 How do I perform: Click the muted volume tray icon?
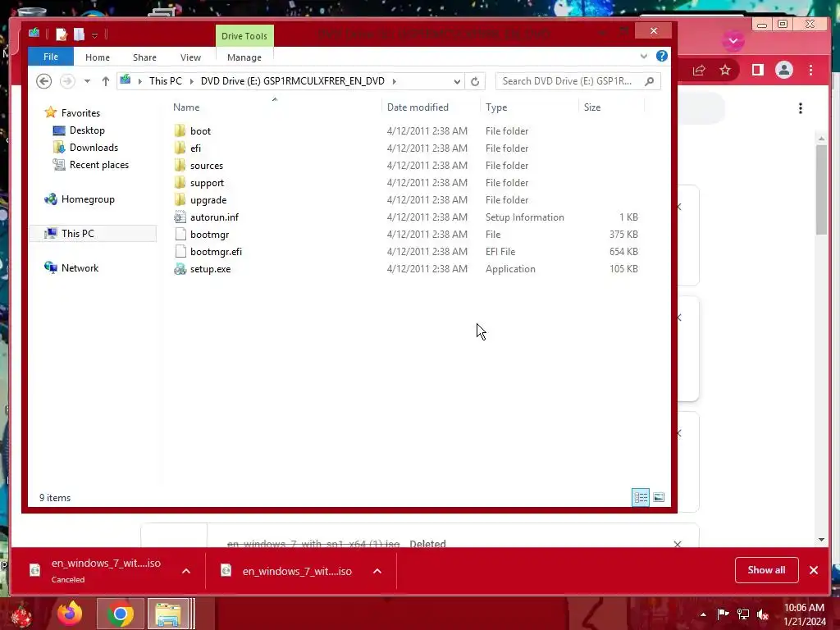762,614
